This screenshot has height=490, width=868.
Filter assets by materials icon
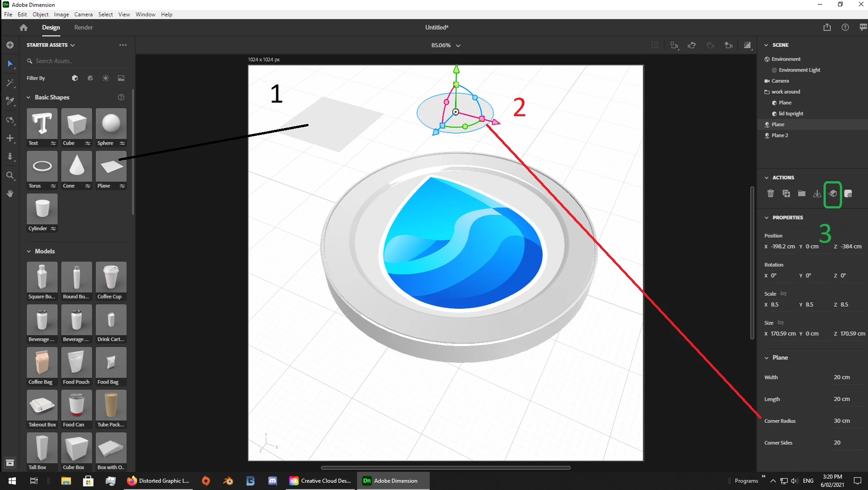point(90,78)
